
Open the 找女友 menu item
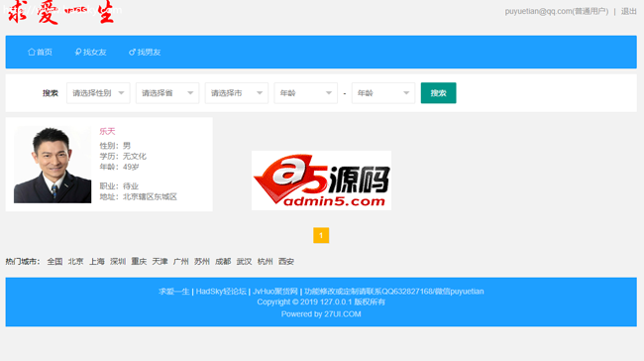click(x=90, y=52)
